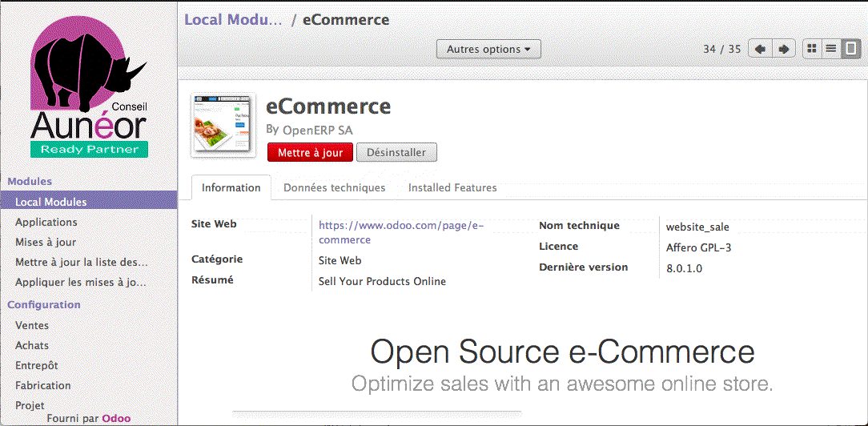This screenshot has width=868, height=426.
Task: Go back via Local Modules breadcrumb
Action: (x=233, y=20)
